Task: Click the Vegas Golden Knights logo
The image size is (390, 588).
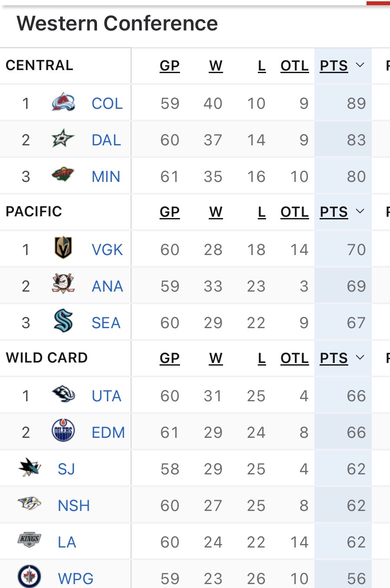Action: coord(63,248)
